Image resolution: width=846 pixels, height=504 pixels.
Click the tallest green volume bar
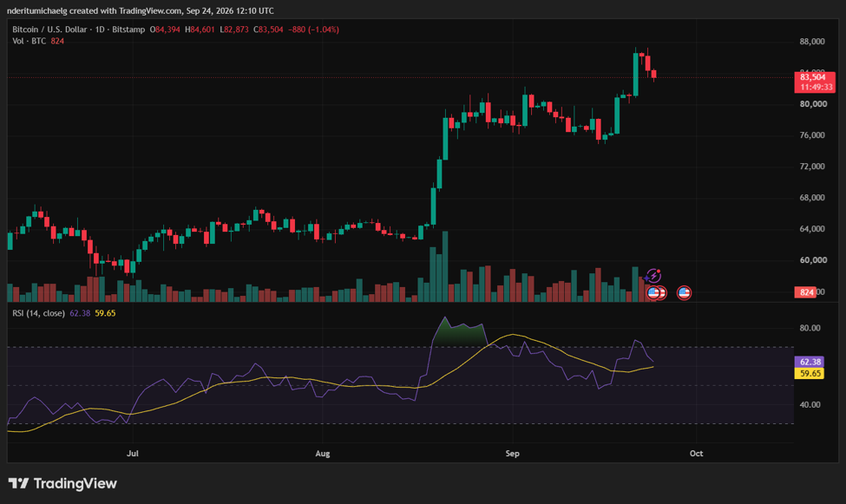coord(445,266)
